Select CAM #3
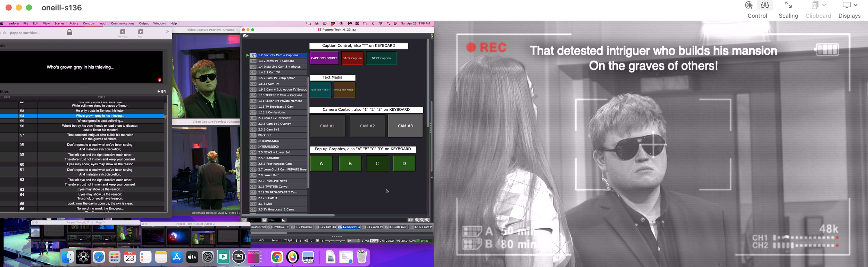The height and width of the screenshot is (267, 868). click(x=405, y=126)
